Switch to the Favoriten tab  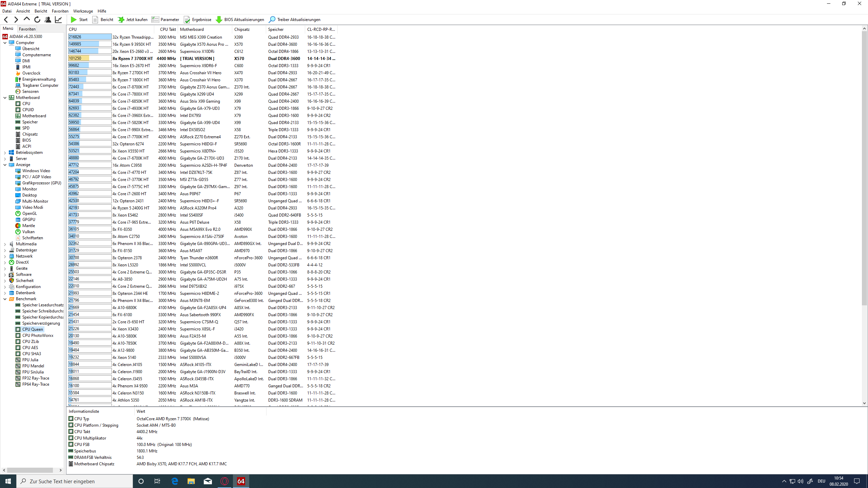[x=27, y=29]
